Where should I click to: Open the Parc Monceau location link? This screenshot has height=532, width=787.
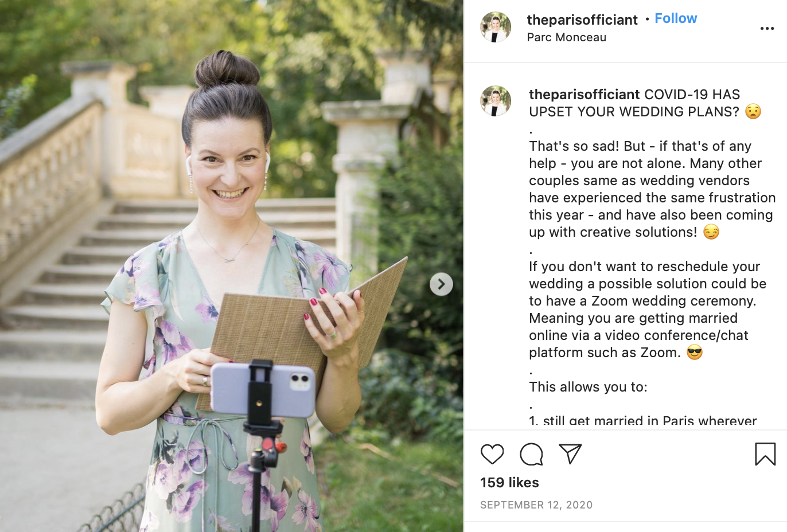click(x=566, y=37)
